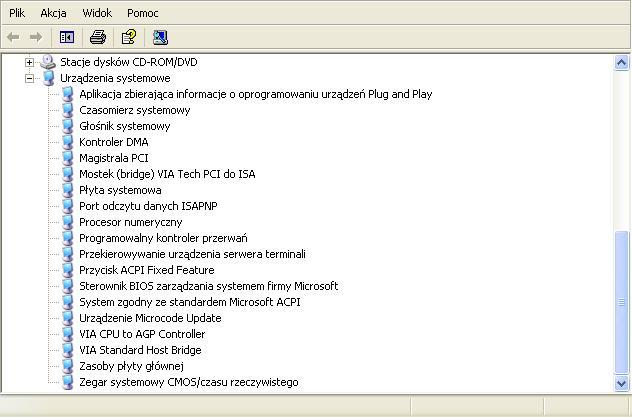
Task: Open the Widok menu
Action: [x=97, y=13]
